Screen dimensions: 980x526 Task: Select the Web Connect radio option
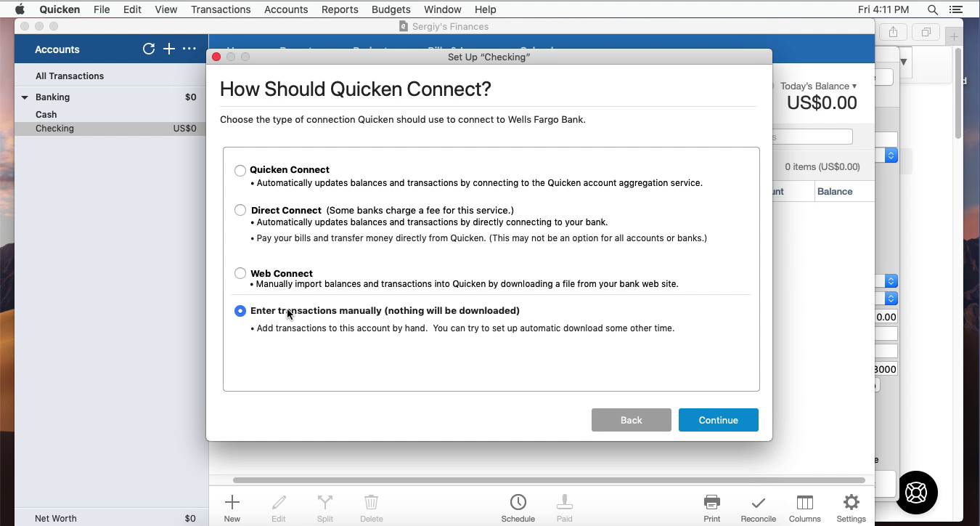(240, 273)
